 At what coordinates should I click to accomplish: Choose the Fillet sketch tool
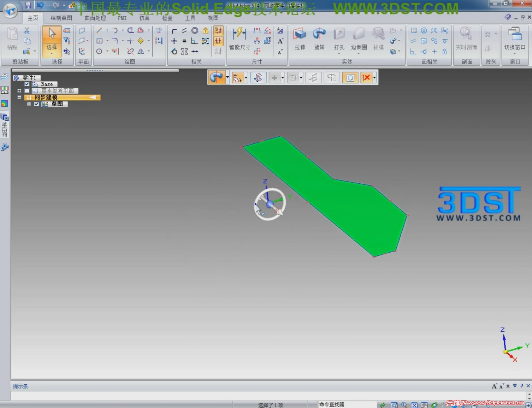point(115,41)
